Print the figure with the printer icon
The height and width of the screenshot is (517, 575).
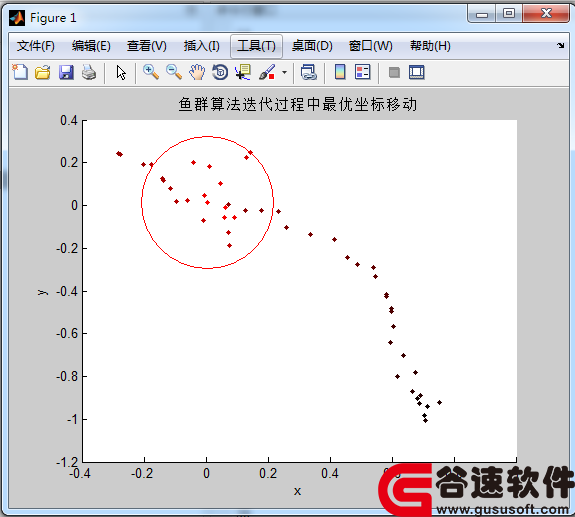(x=89, y=72)
